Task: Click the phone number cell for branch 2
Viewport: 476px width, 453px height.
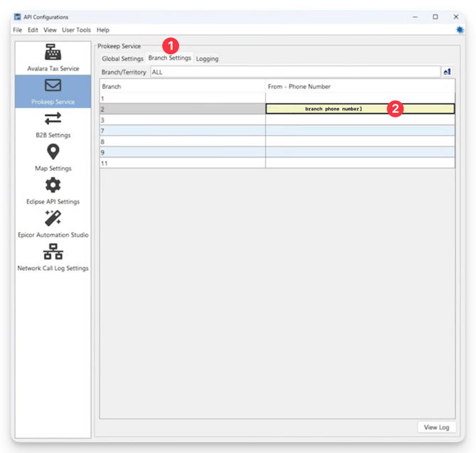Action: [x=359, y=109]
